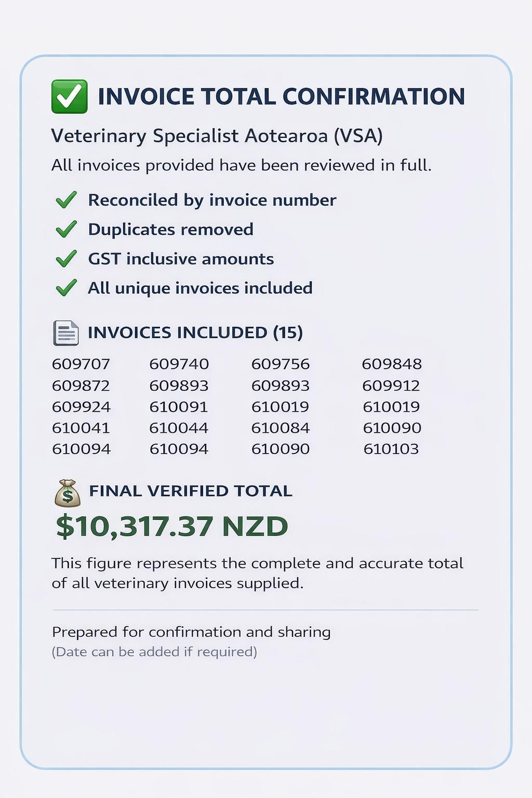Click the checkmark beside GST inclusive amounts
Screen dimensions: 532x798
[66, 259]
